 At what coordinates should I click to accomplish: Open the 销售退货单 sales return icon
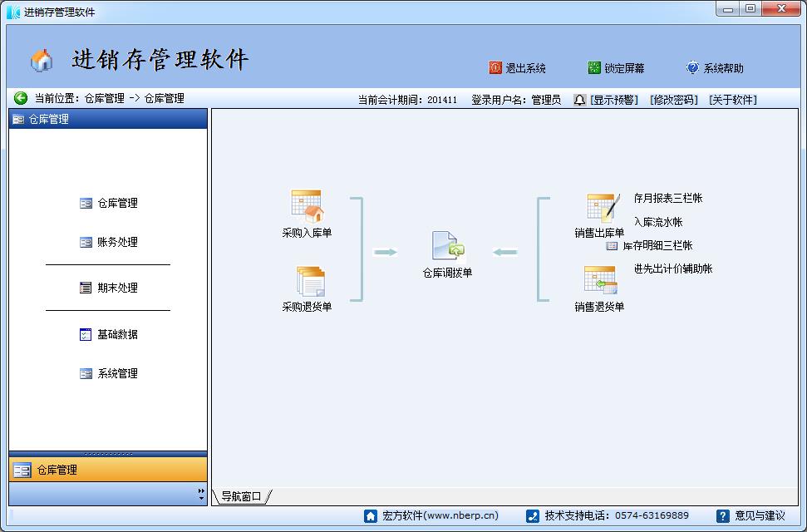tap(600, 282)
